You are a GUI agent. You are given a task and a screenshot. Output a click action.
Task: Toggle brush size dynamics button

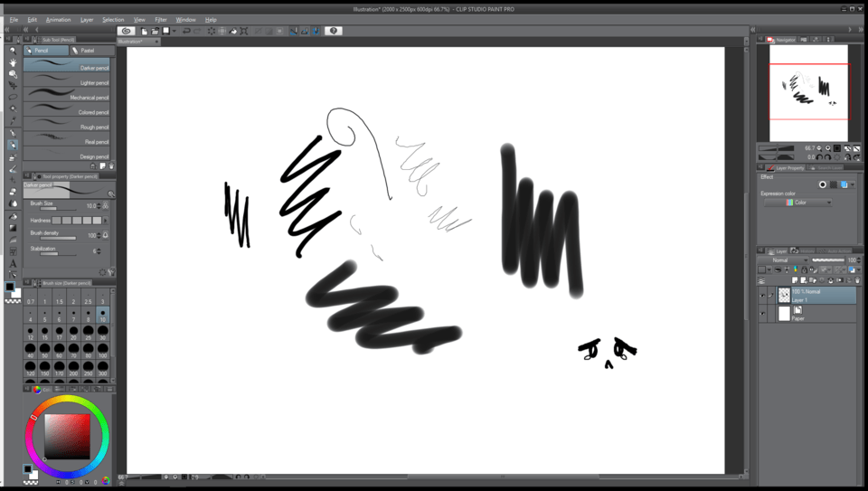(105, 205)
